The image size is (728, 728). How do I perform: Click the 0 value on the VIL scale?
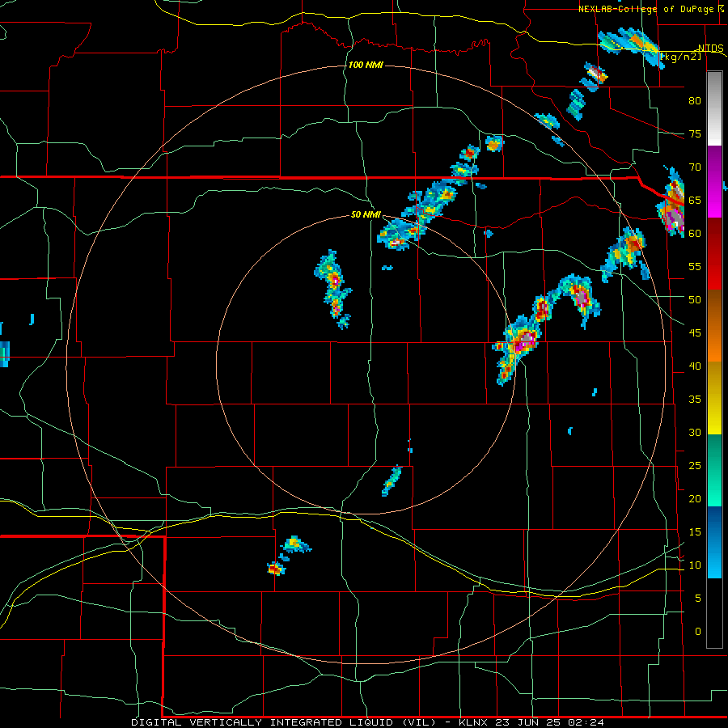(x=698, y=632)
